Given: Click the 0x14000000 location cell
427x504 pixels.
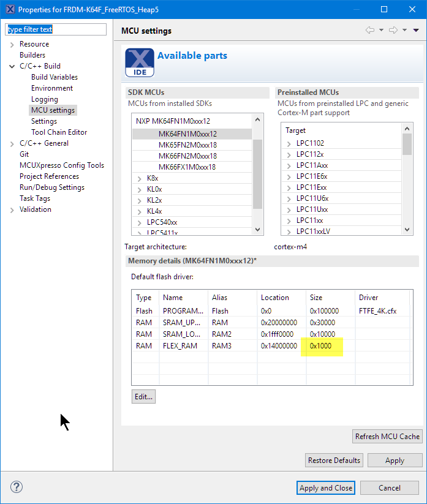Looking at the screenshot, I should point(279,346).
